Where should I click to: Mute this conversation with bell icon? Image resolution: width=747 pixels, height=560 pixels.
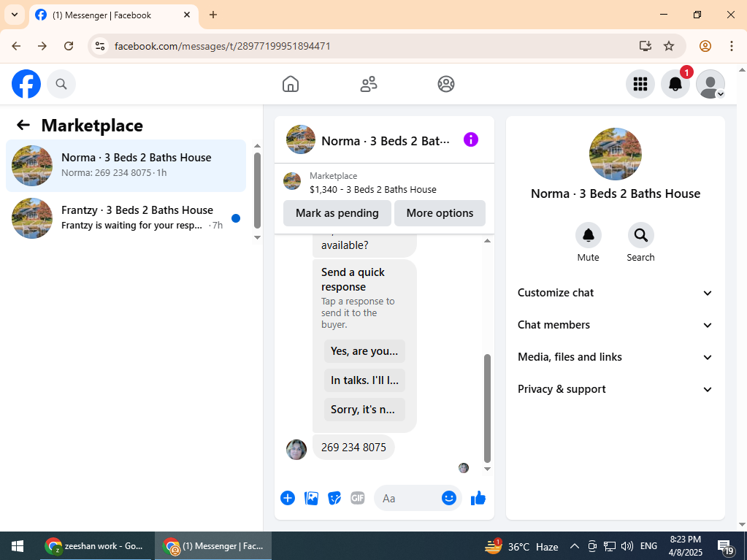pos(589,235)
